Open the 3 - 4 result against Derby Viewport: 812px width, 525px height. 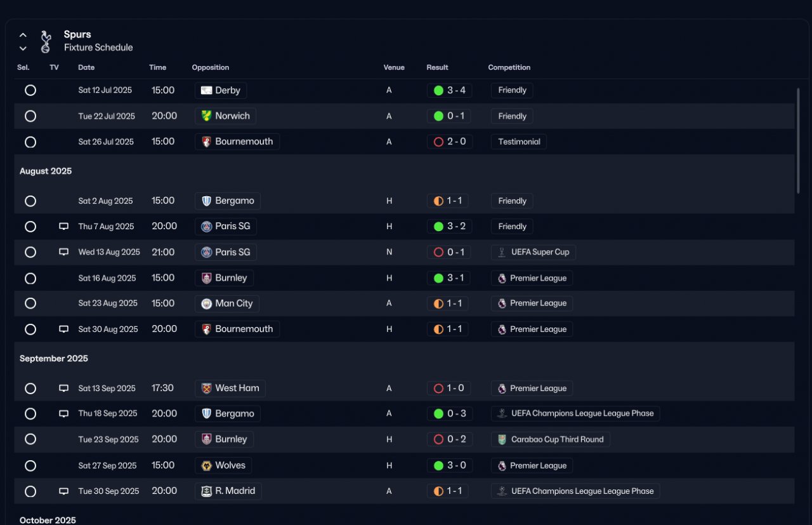tap(449, 90)
